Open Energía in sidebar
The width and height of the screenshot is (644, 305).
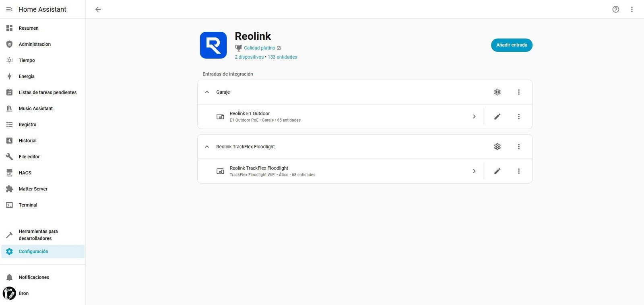pyautogui.click(x=43, y=76)
